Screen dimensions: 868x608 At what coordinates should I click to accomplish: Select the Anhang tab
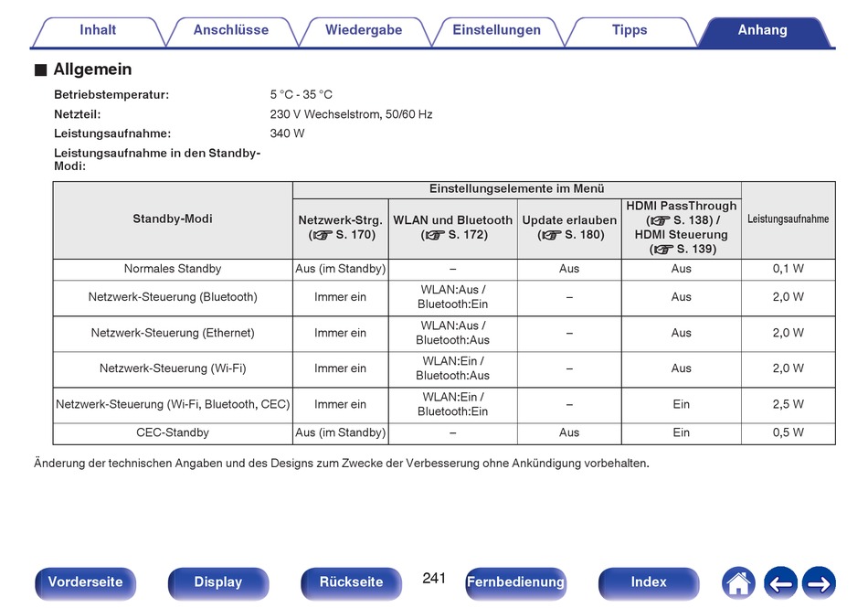[762, 30]
